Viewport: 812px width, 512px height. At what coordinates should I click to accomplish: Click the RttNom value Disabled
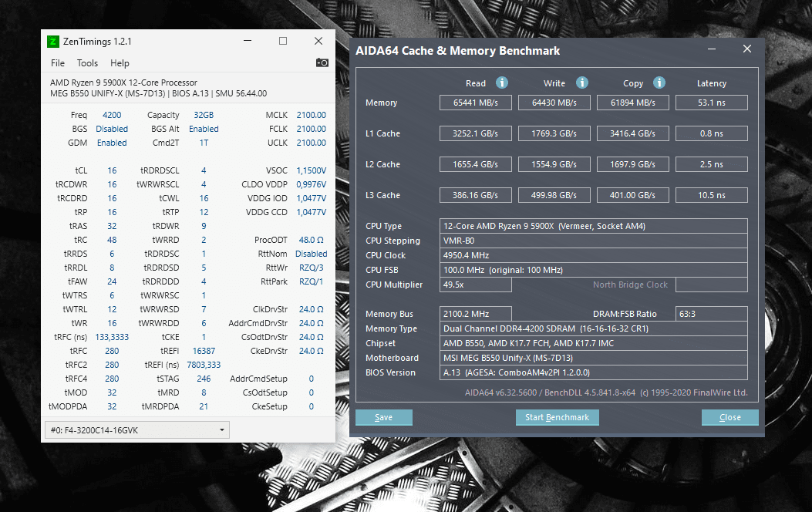312,254
